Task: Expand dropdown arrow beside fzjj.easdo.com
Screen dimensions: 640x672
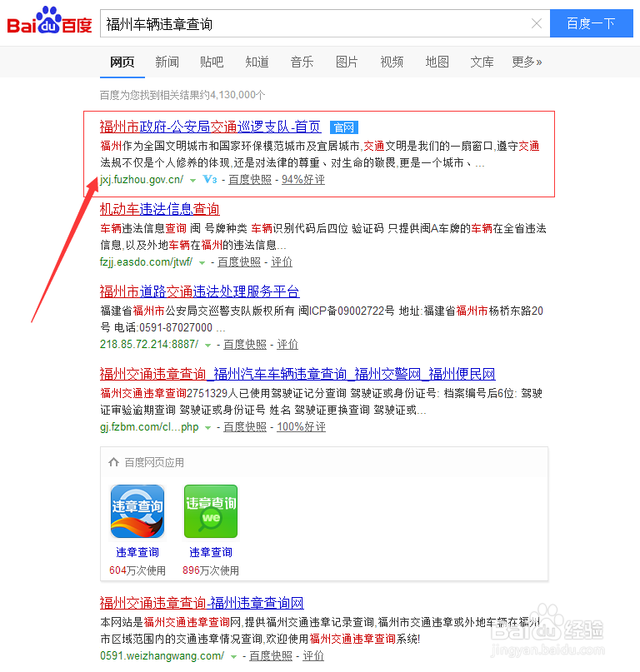Action: pos(202,262)
